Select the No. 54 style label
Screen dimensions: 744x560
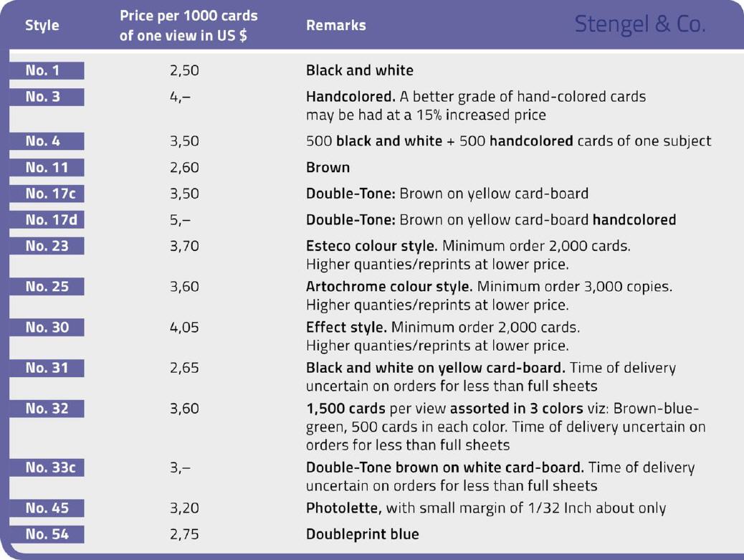point(47,534)
